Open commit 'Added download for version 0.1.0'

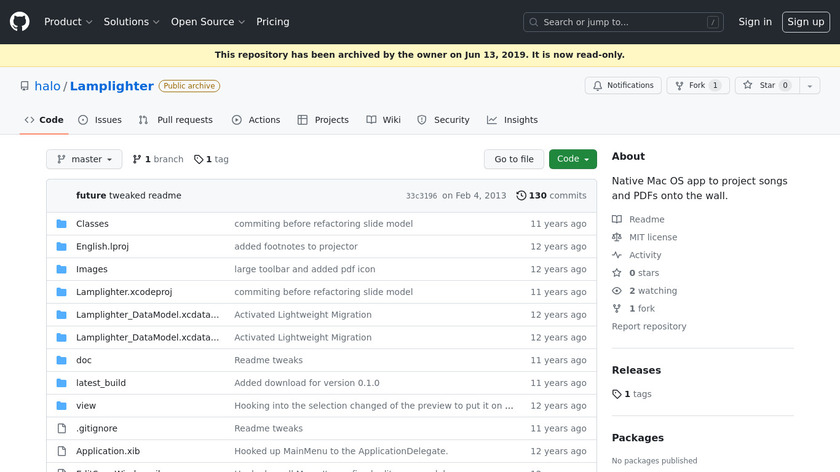(306, 383)
